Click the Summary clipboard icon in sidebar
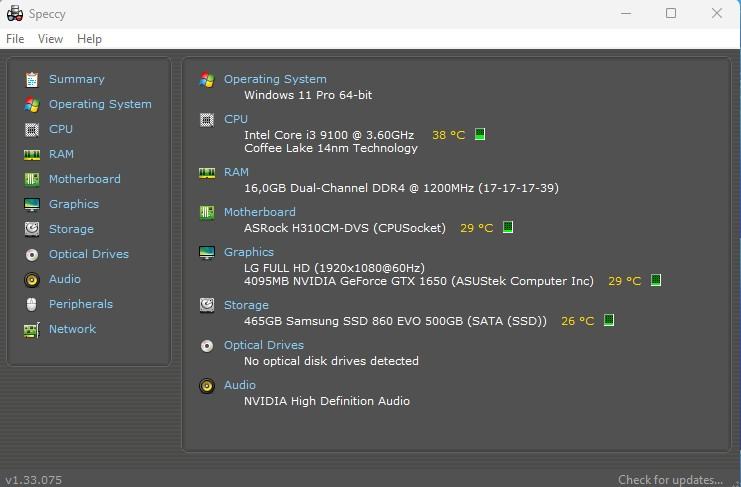 (32, 79)
